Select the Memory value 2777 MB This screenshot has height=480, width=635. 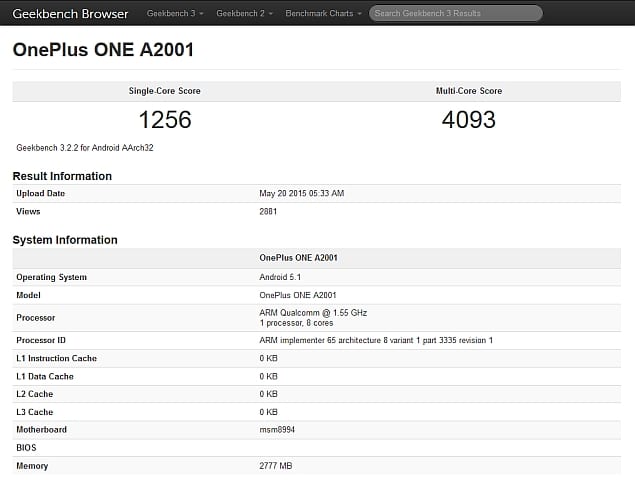click(x=274, y=466)
